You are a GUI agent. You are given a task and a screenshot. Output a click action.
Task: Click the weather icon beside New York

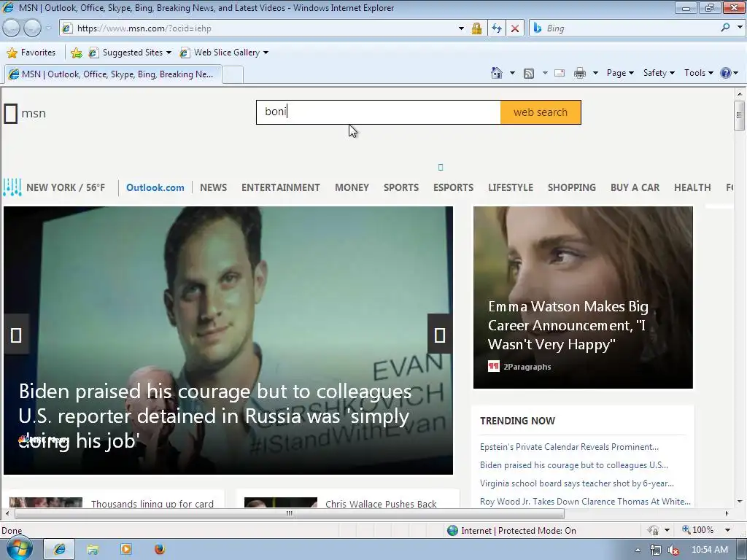(x=12, y=187)
